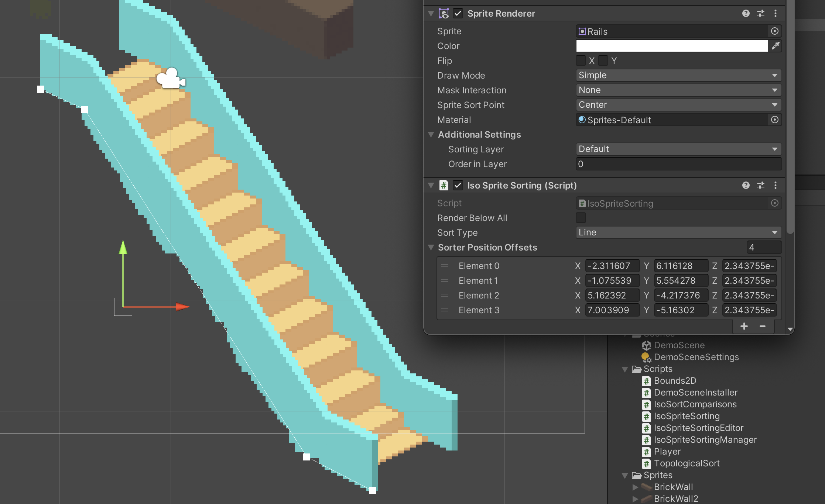825x504 pixels.
Task: Select IsoSpriteSorting script in project panel
Action: [x=681, y=416]
